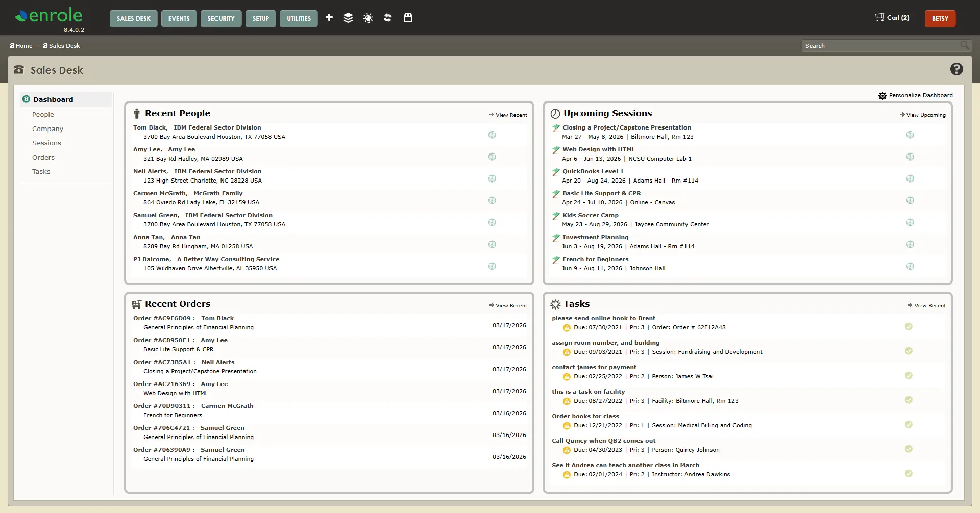This screenshot has height=513, width=980.
Task: Click the cart icon beside Web Design with HTML
Action: (x=911, y=157)
